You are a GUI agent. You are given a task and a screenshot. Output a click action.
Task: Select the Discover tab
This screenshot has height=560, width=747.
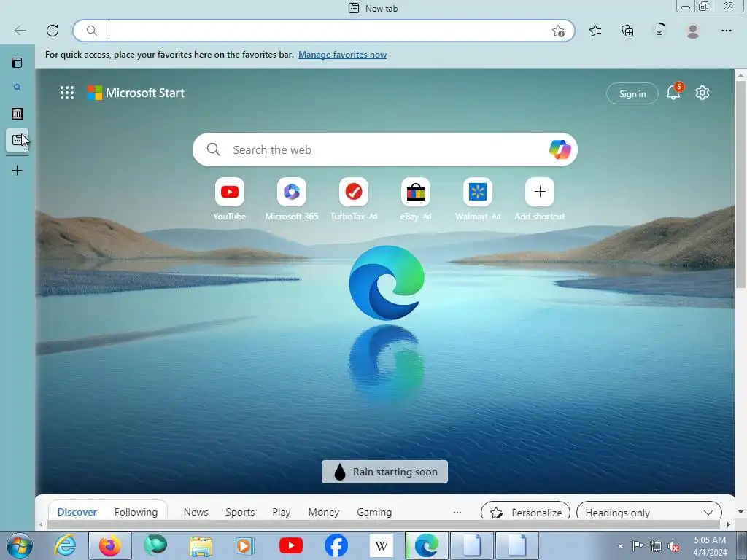77,512
